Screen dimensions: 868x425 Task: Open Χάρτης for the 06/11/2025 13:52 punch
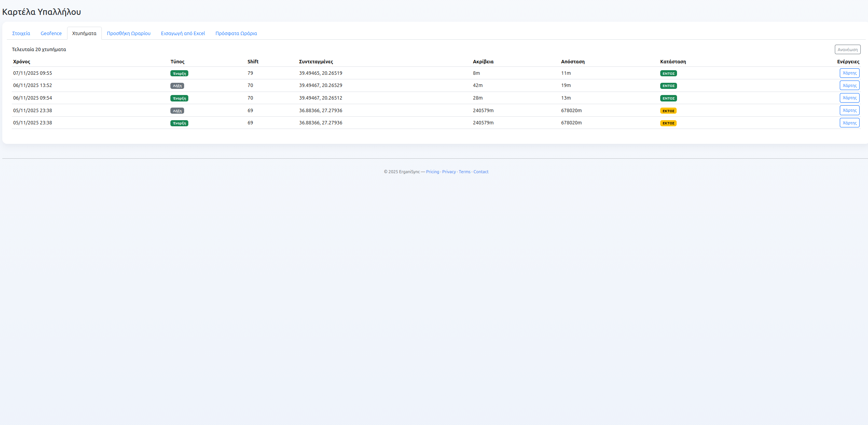pyautogui.click(x=849, y=85)
